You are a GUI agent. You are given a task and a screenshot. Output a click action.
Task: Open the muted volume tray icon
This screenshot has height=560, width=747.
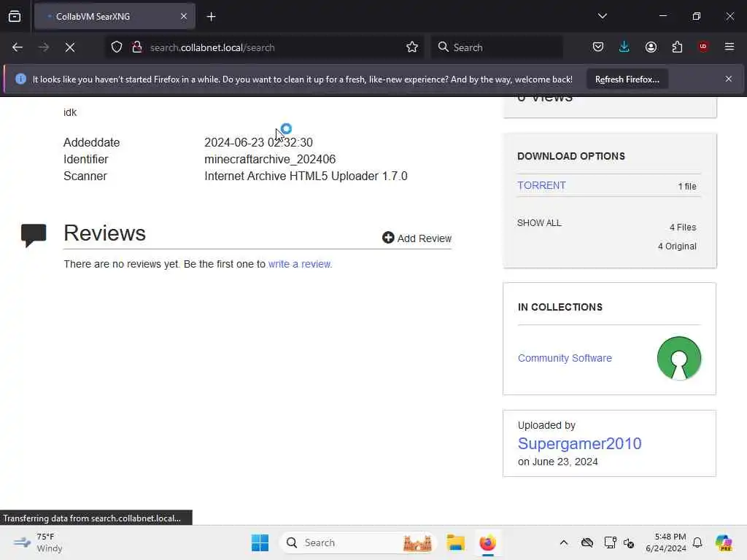tap(629, 542)
